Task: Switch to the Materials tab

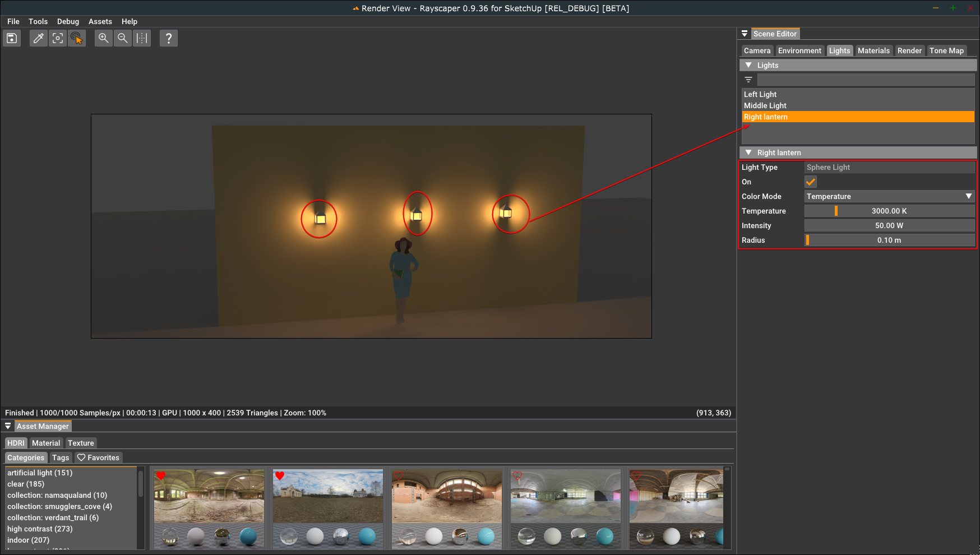Action: [x=873, y=50]
